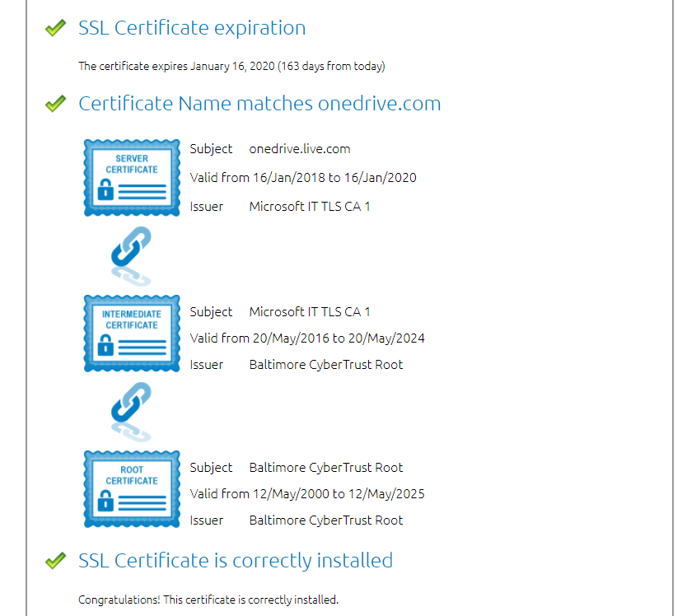Click 'Valid from 12/May/2000 to 12/May/2025'
Image resolution: width=696 pixels, height=616 pixels.
(x=307, y=494)
